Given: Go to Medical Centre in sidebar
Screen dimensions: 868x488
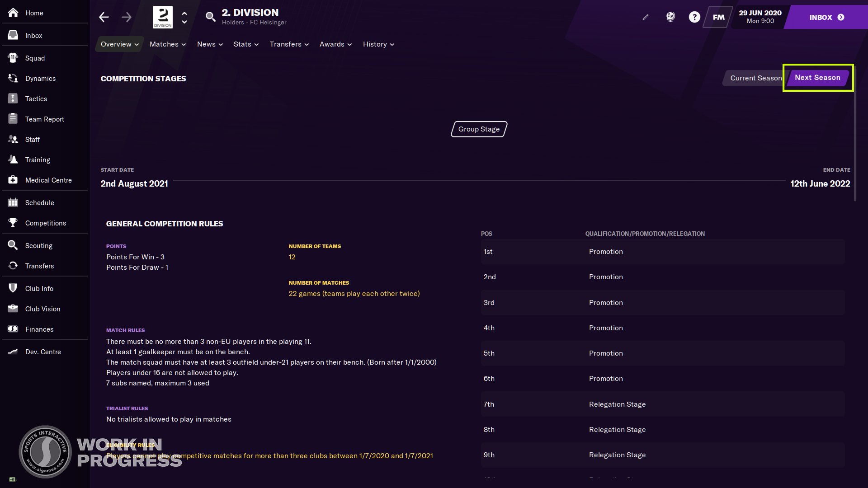Looking at the screenshot, I should [48, 180].
